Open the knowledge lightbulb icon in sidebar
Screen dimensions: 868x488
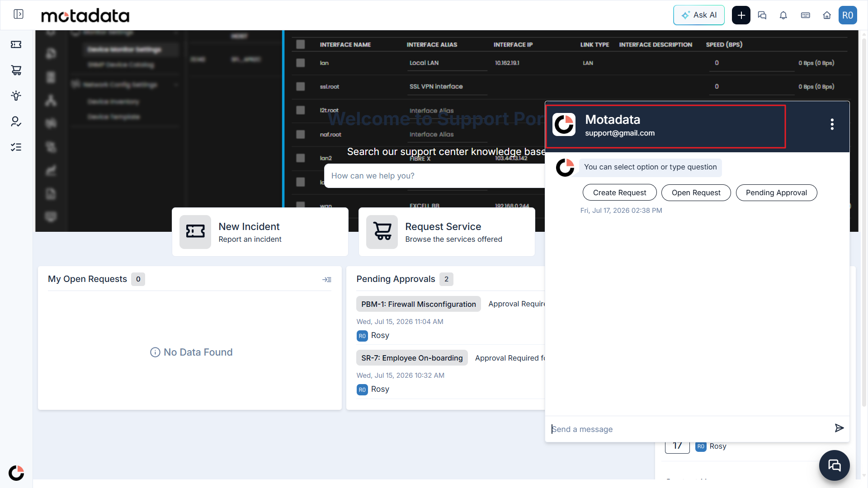16,96
